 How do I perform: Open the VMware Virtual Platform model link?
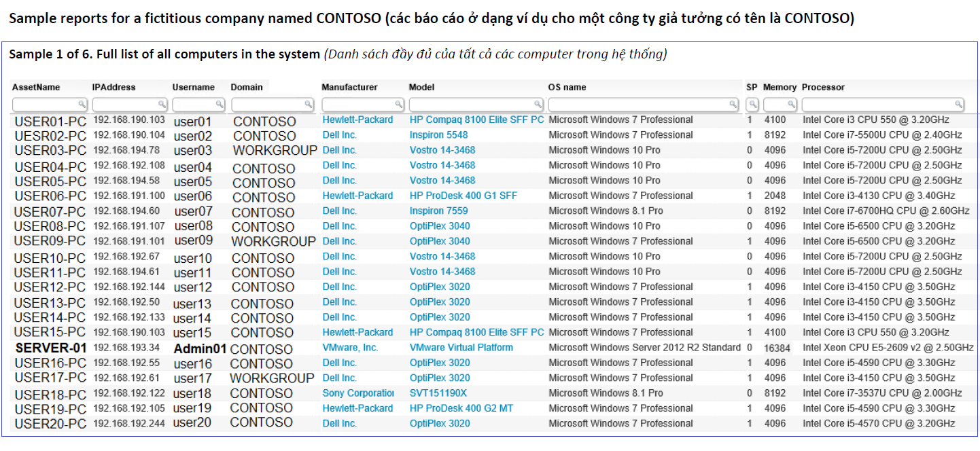pyautogui.click(x=461, y=347)
